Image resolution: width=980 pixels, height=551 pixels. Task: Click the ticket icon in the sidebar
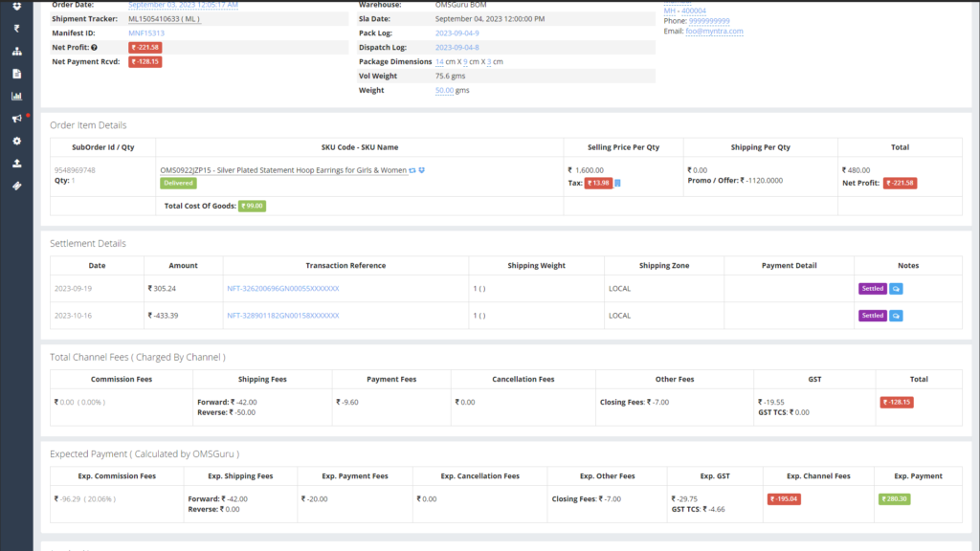pos(16,186)
